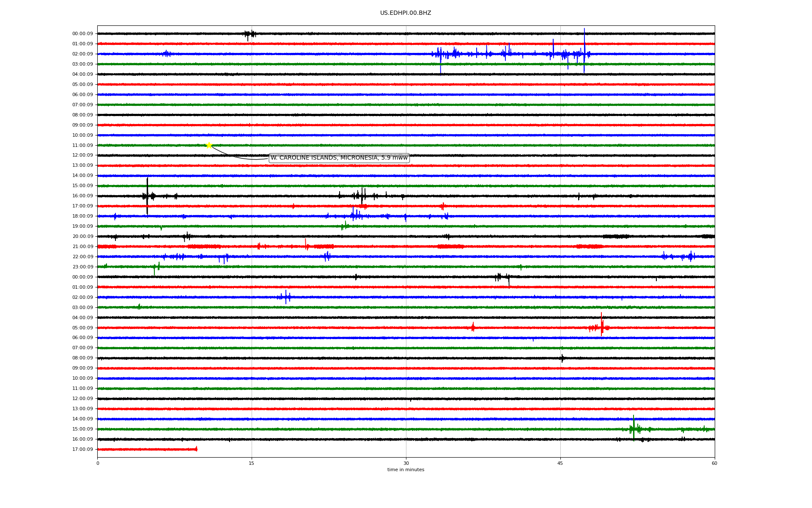The image size is (812, 508).
Task: Click the 00:00:09 label at top row
Action: tap(82, 34)
